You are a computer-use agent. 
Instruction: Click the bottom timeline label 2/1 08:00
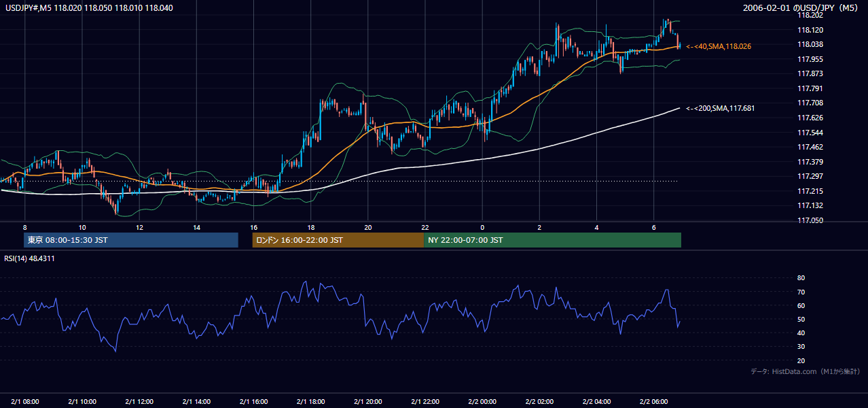click(x=25, y=401)
